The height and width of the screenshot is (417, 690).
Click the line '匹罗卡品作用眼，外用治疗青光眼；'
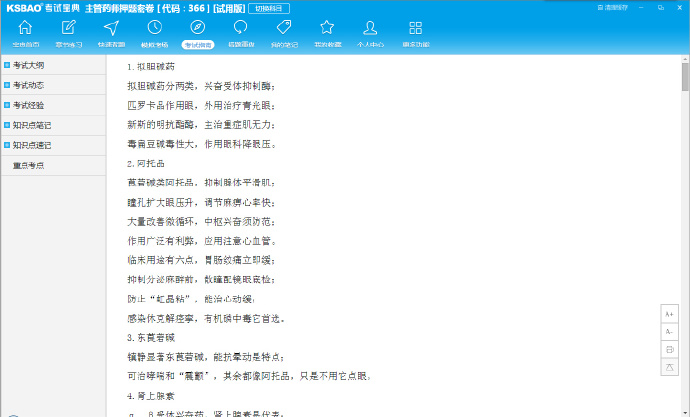coord(202,106)
